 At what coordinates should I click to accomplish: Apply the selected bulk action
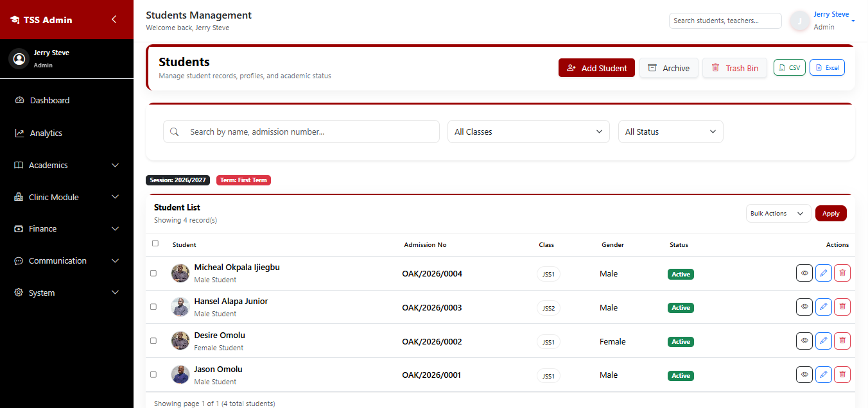tap(831, 214)
